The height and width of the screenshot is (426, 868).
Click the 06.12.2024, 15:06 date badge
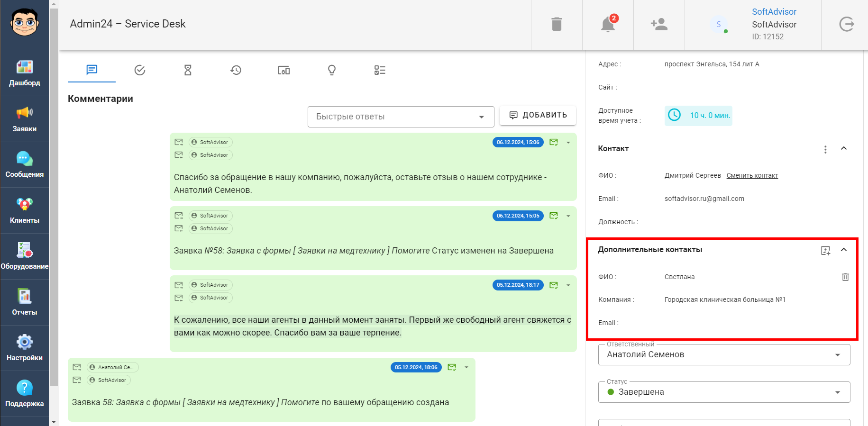click(x=518, y=142)
